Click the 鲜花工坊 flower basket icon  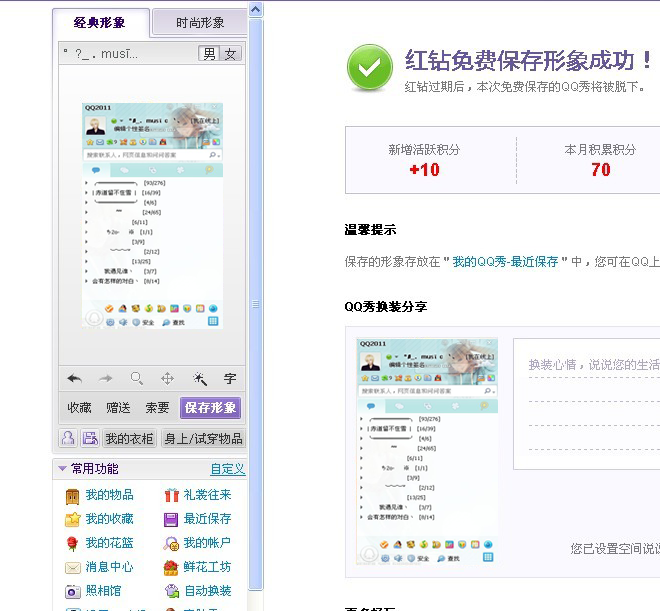(171, 568)
